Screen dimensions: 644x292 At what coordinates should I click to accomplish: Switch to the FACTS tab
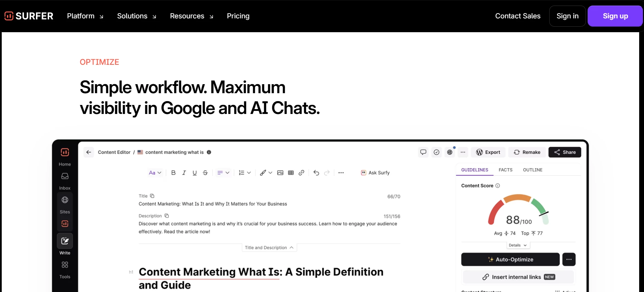[505, 170]
